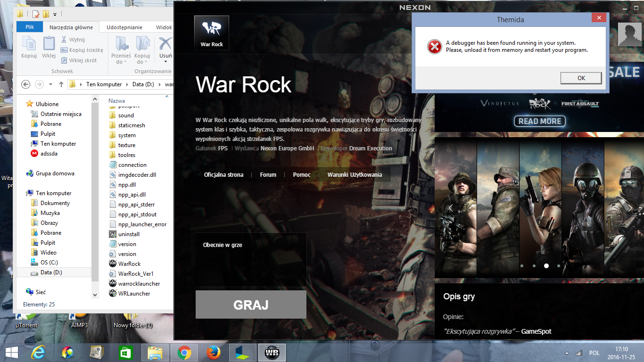Select Muzyka in navigation pane
The width and height of the screenshot is (644, 362).
(45, 213)
